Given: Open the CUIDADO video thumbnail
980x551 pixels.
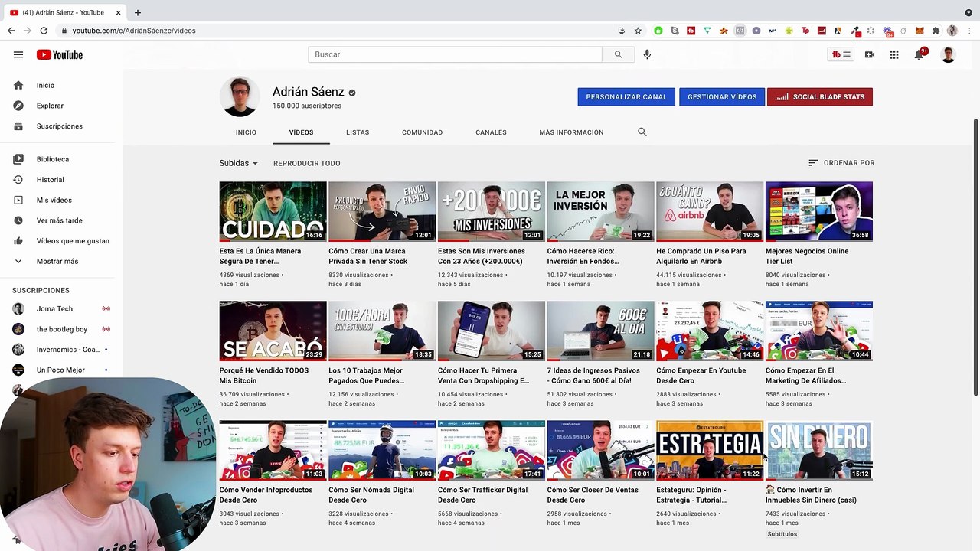Looking at the screenshot, I should tap(273, 211).
